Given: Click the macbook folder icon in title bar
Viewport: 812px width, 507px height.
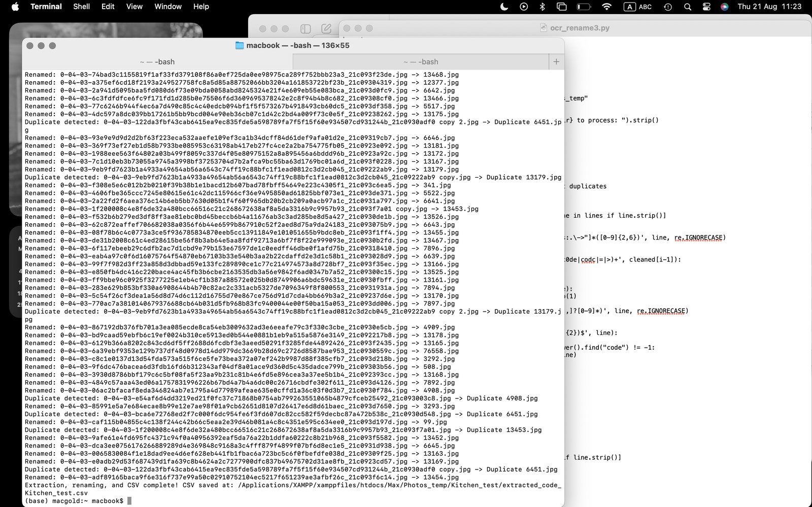Looking at the screenshot, I should point(240,46).
